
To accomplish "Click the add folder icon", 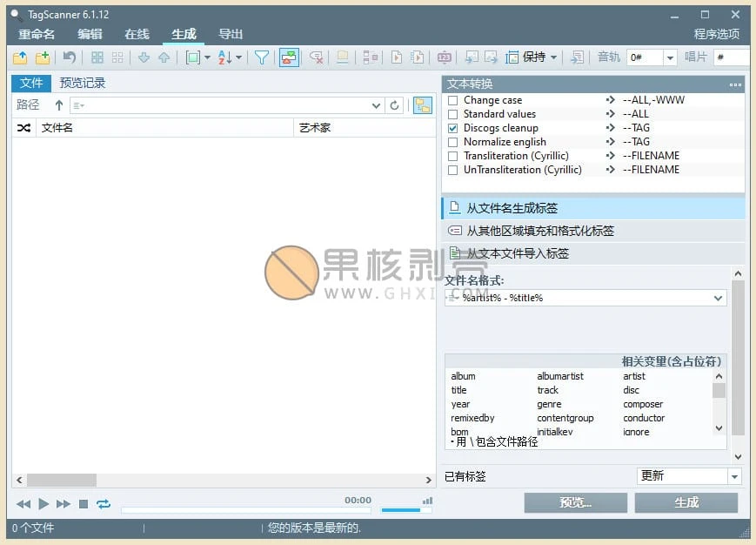I will [43, 57].
